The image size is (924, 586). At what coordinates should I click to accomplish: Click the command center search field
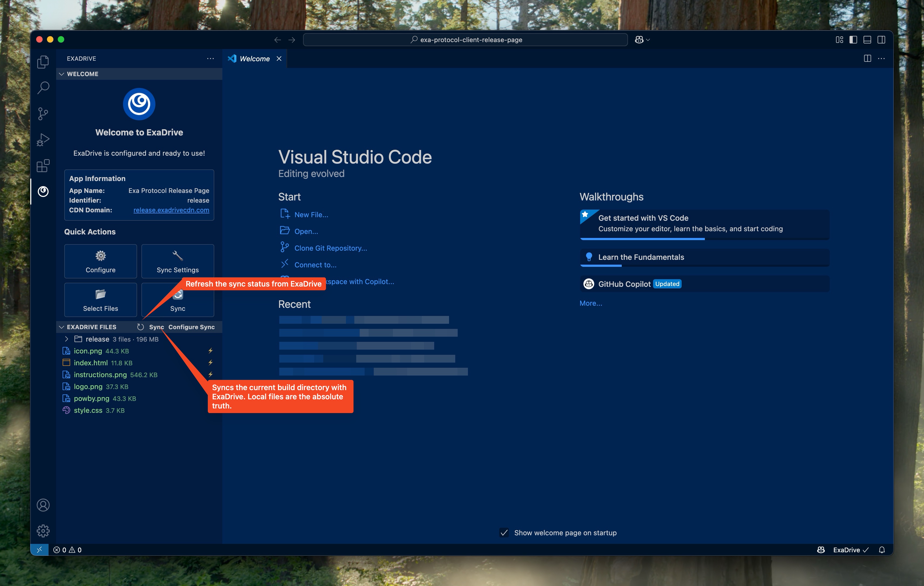[465, 40]
